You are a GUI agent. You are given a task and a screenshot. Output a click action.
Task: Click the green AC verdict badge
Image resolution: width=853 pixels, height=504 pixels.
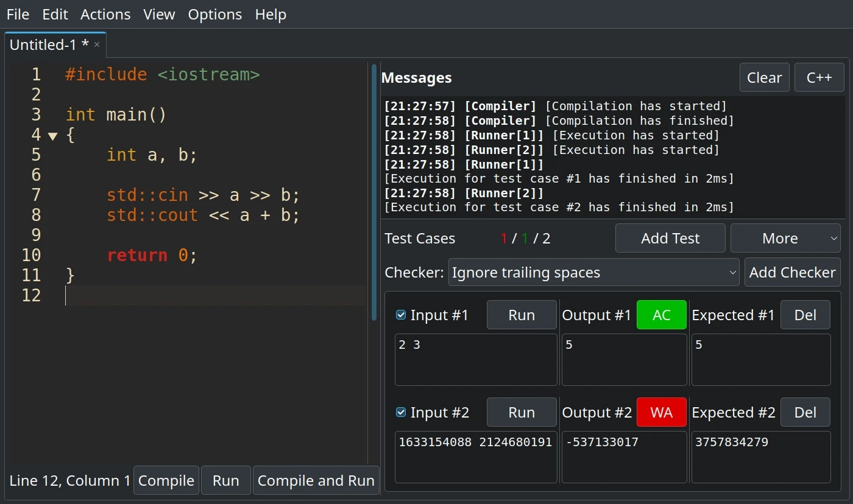661,315
